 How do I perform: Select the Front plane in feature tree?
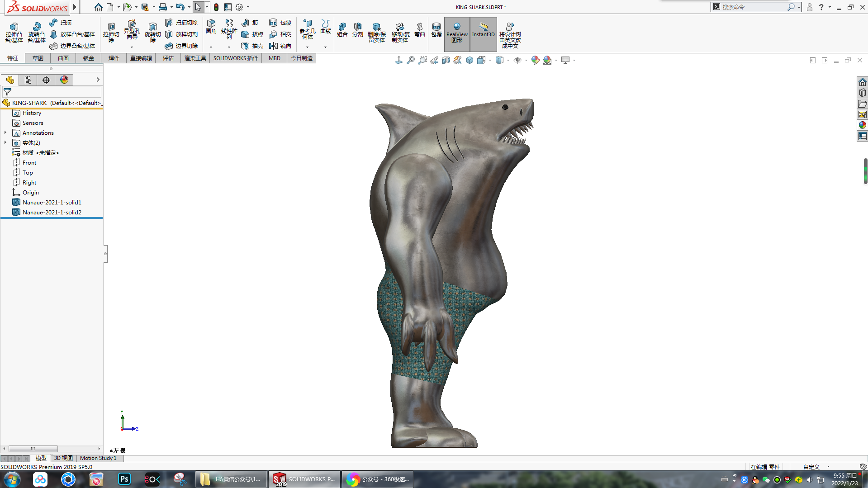[x=29, y=163]
